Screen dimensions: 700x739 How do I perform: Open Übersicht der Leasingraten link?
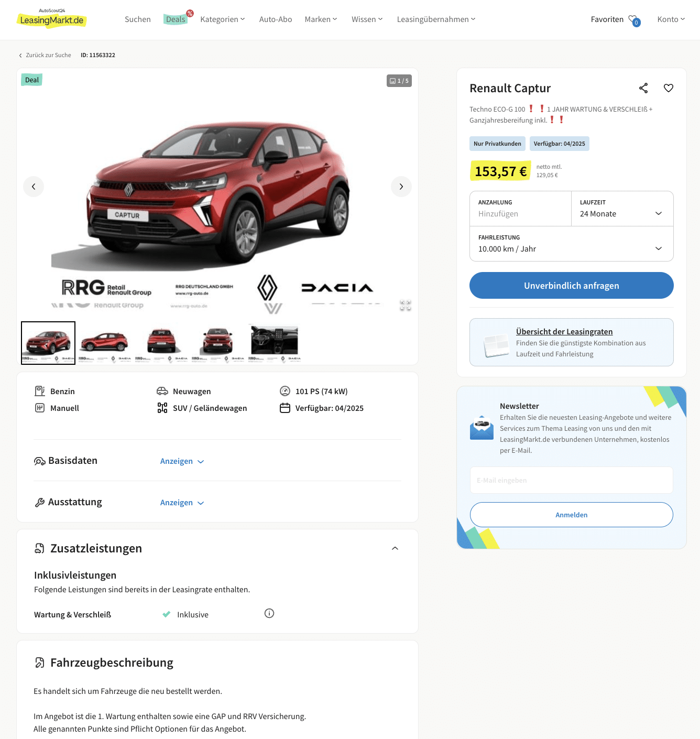tap(564, 332)
